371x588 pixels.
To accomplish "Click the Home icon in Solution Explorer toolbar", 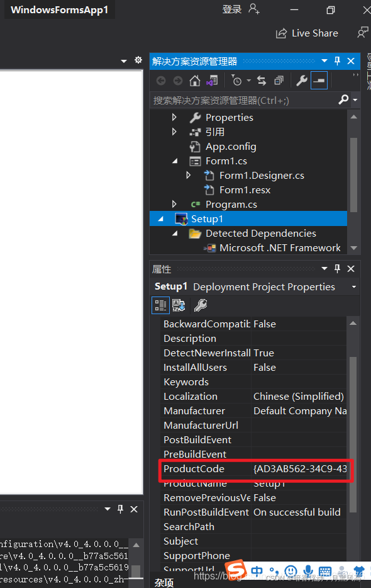I will tap(194, 81).
